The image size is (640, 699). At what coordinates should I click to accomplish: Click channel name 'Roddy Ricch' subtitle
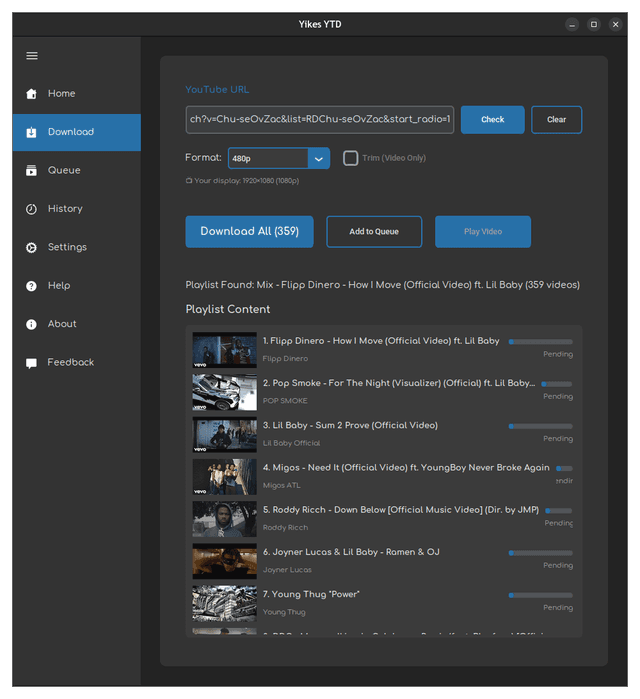click(285, 528)
